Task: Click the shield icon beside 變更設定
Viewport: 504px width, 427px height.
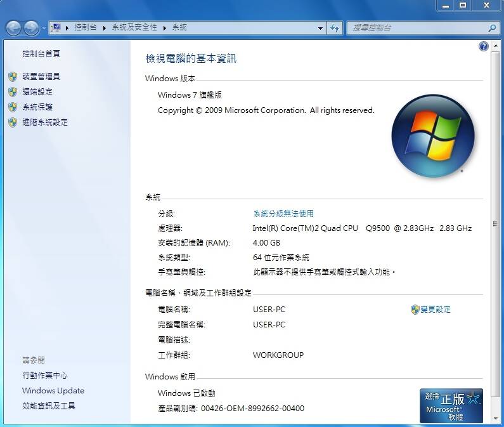Action: click(x=415, y=310)
